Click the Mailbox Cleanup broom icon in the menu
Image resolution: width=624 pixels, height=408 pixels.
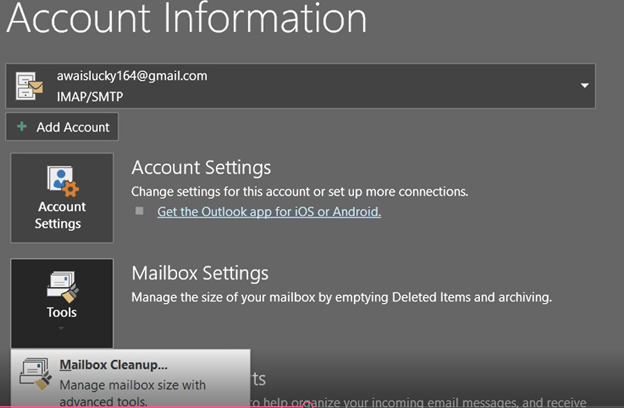point(36,374)
